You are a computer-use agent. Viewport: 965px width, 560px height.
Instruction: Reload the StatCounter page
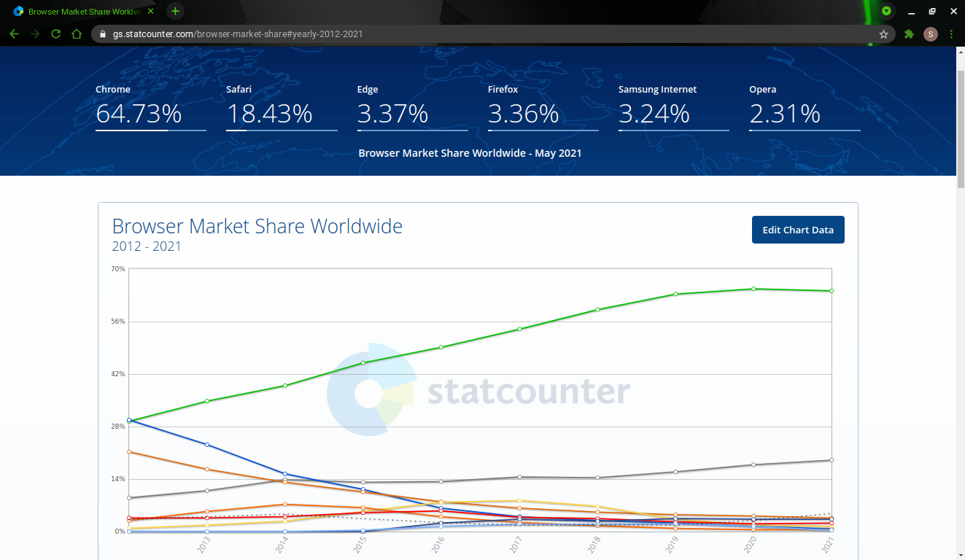(x=55, y=34)
